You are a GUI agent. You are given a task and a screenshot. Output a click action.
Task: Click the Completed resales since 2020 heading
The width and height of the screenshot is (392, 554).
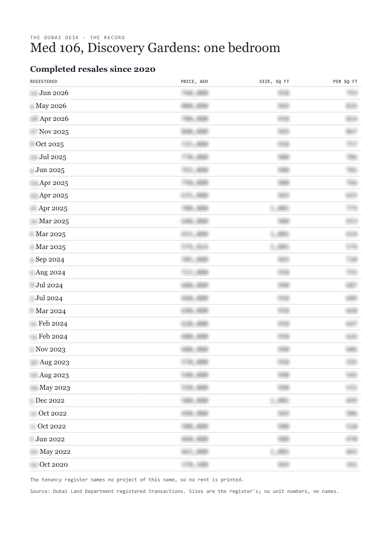coord(93,69)
